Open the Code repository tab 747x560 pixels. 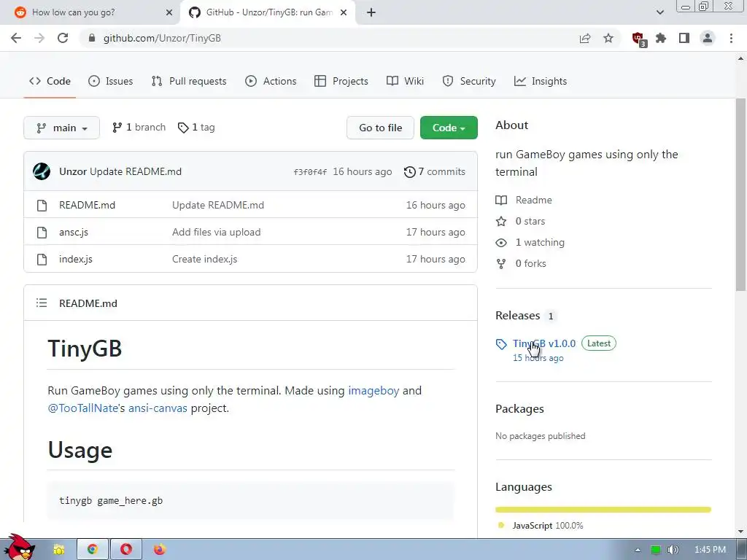coord(50,81)
